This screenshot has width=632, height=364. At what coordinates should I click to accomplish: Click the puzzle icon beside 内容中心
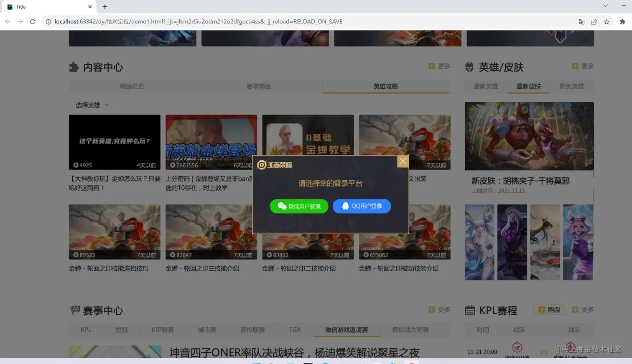point(74,67)
